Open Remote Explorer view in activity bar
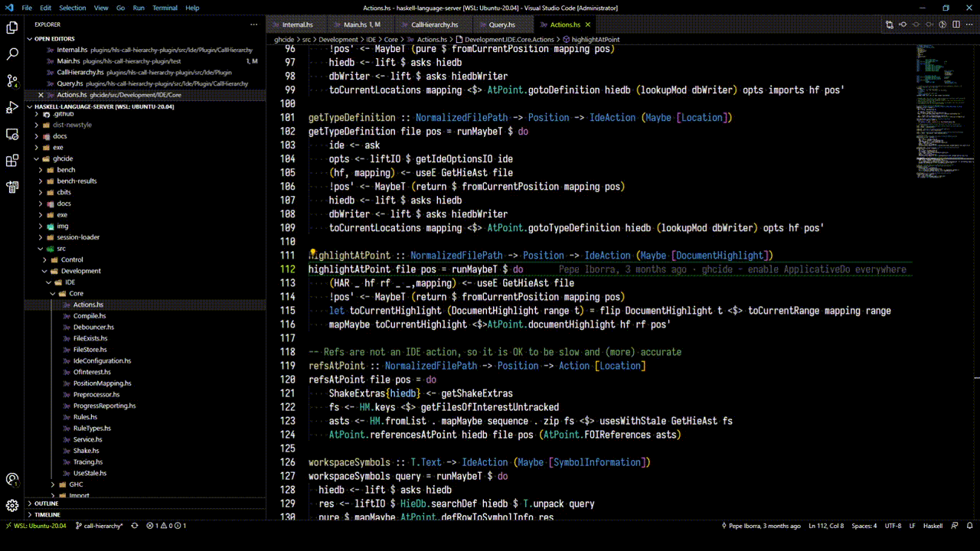The image size is (980, 551). click(12, 134)
